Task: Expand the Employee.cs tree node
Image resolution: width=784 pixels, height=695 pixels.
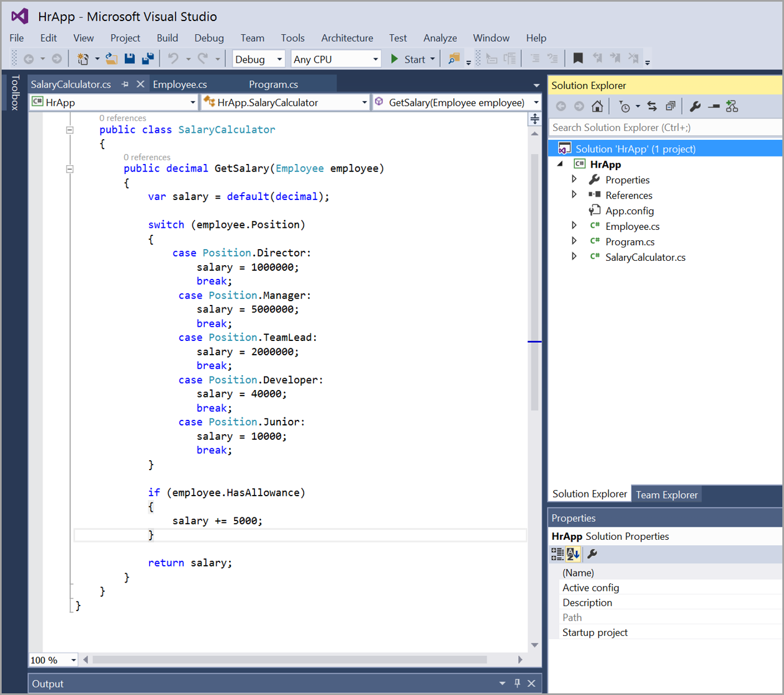Action: click(574, 225)
